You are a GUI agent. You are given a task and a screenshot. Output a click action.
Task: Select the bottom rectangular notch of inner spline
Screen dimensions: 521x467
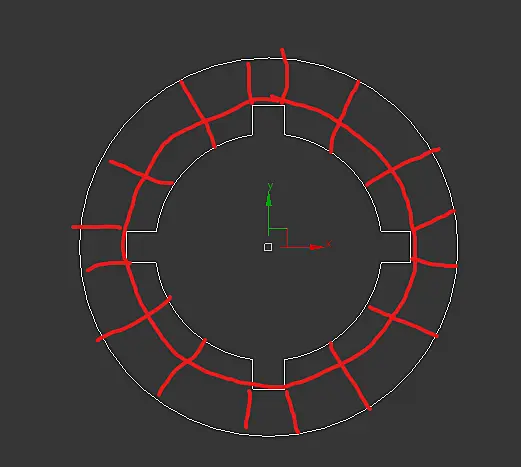click(x=268, y=374)
